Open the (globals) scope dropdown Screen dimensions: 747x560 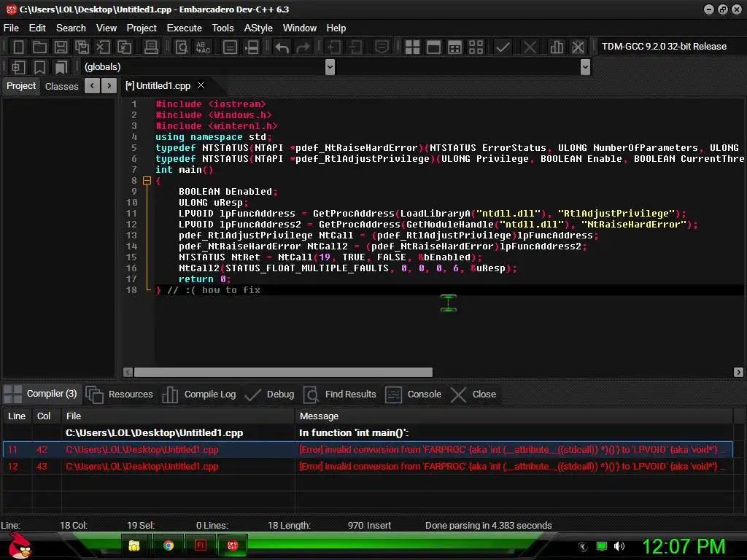pyautogui.click(x=330, y=67)
